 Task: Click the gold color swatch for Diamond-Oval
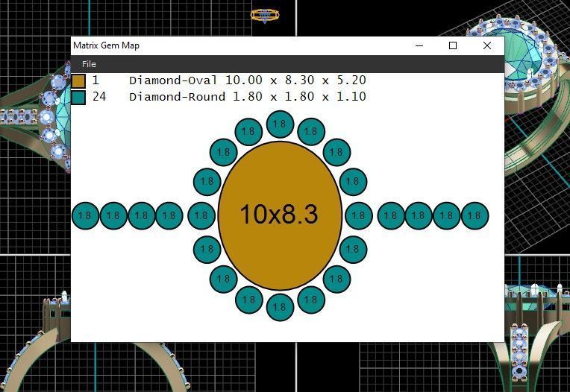point(78,80)
